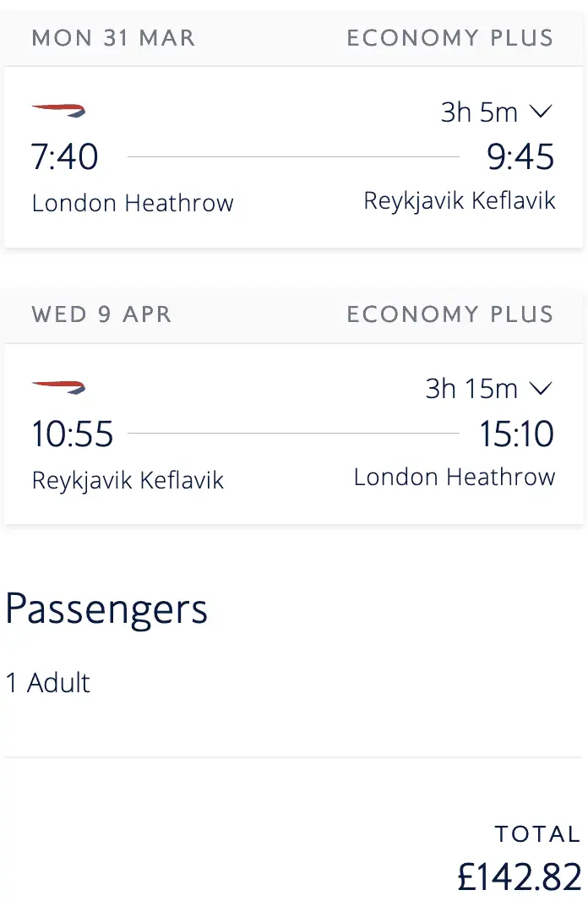Click the total price £142.82

tap(520, 876)
